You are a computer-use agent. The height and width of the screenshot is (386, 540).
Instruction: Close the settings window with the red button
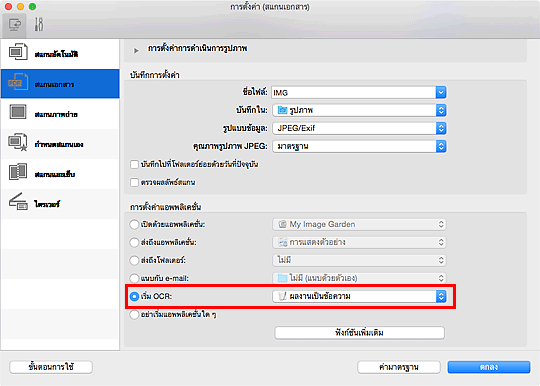pyautogui.click(x=8, y=7)
